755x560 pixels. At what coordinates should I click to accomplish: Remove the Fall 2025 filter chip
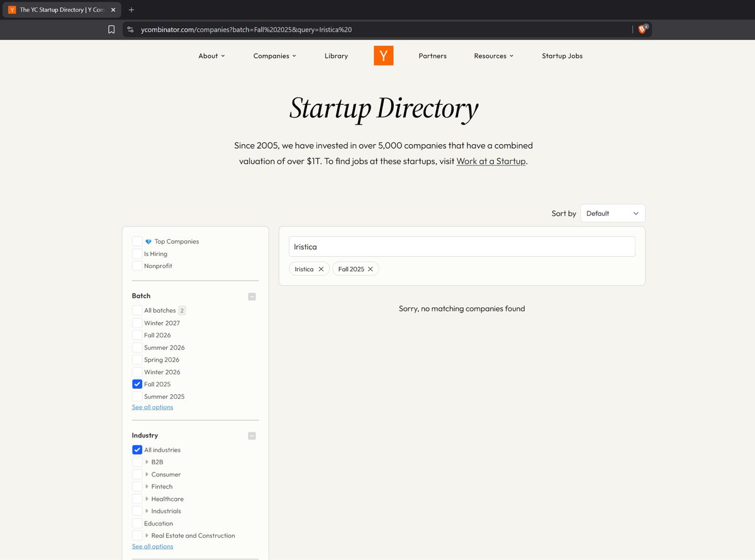[x=371, y=269]
